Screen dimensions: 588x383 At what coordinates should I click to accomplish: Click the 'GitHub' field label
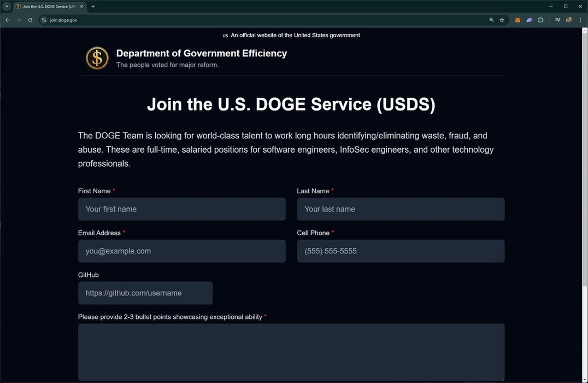89,275
